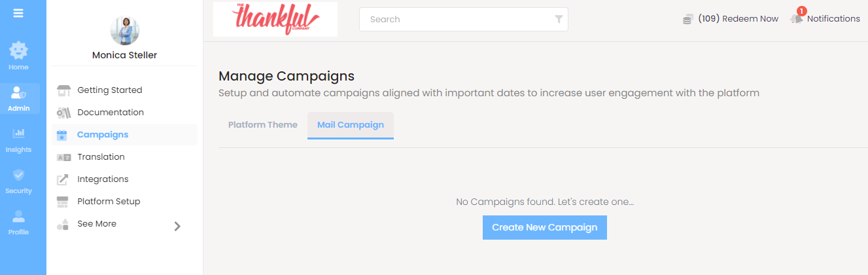Screen dimensions: 868x275
Task: Open Documentation from the admin menu
Action: [x=110, y=113]
